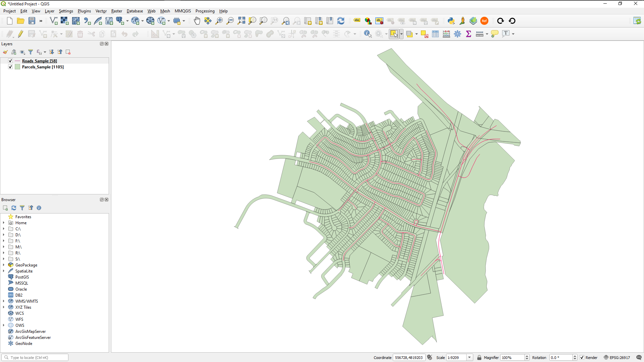Click the Zoom In magnifier tool
644x362 pixels.
[219, 21]
